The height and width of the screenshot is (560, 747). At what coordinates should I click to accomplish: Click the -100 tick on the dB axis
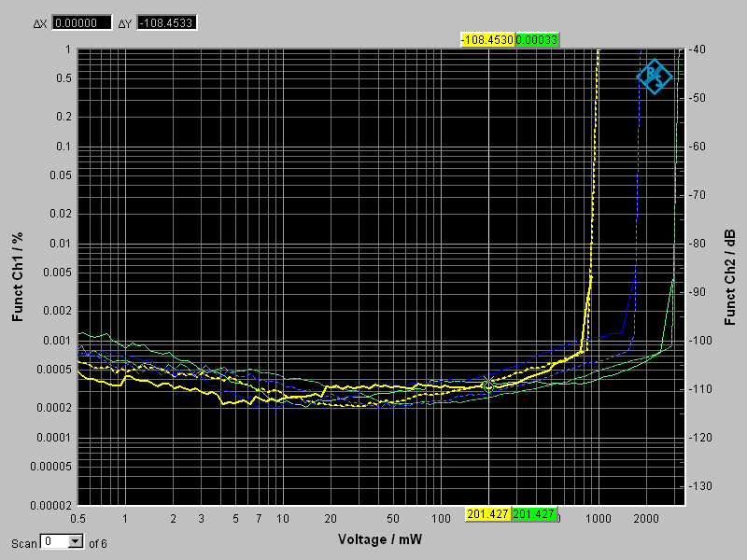pyautogui.click(x=699, y=341)
